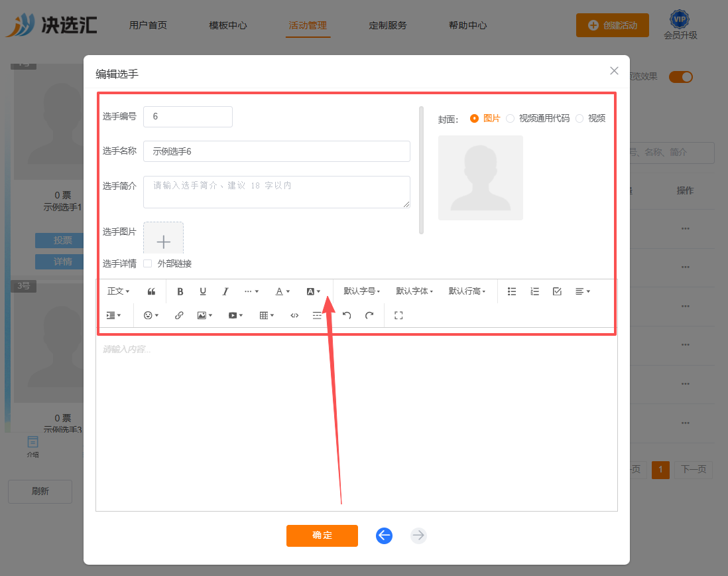Open the emoji picker dropdown

[151, 315]
